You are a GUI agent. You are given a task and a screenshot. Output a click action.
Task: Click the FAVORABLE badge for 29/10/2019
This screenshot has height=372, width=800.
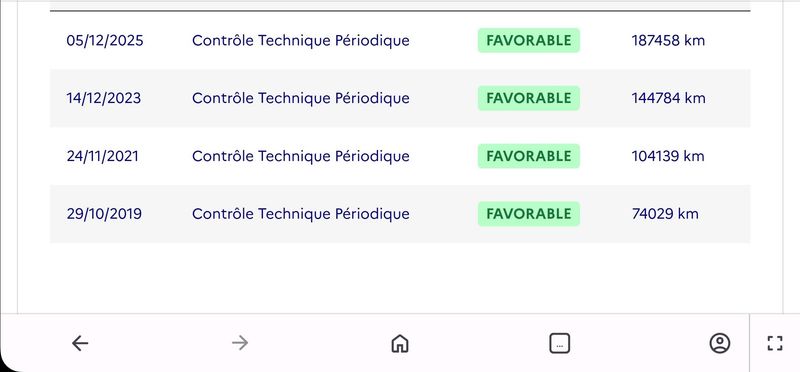coord(529,214)
